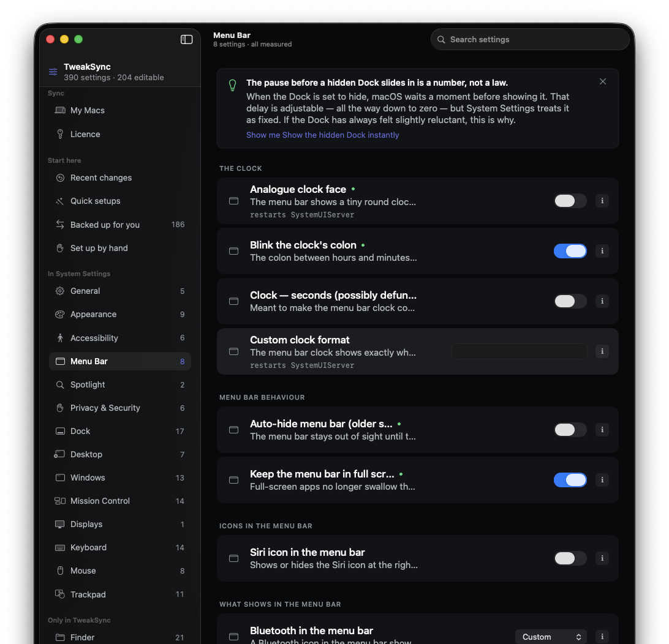Select Keyboard category
Screen dimensions: 669x644
pos(120,547)
